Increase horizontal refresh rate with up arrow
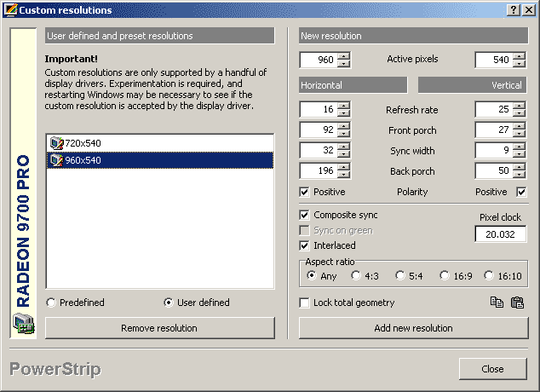The width and height of the screenshot is (540, 392). (343, 106)
